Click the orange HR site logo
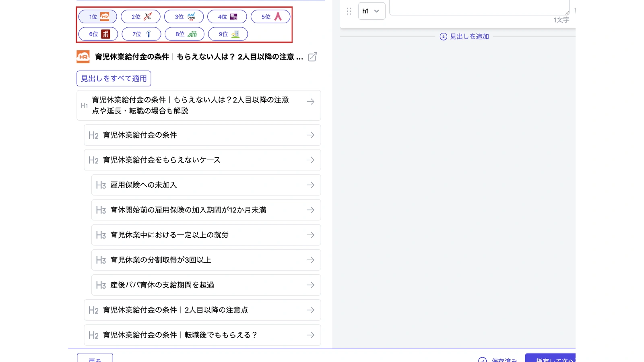 tap(83, 57)
